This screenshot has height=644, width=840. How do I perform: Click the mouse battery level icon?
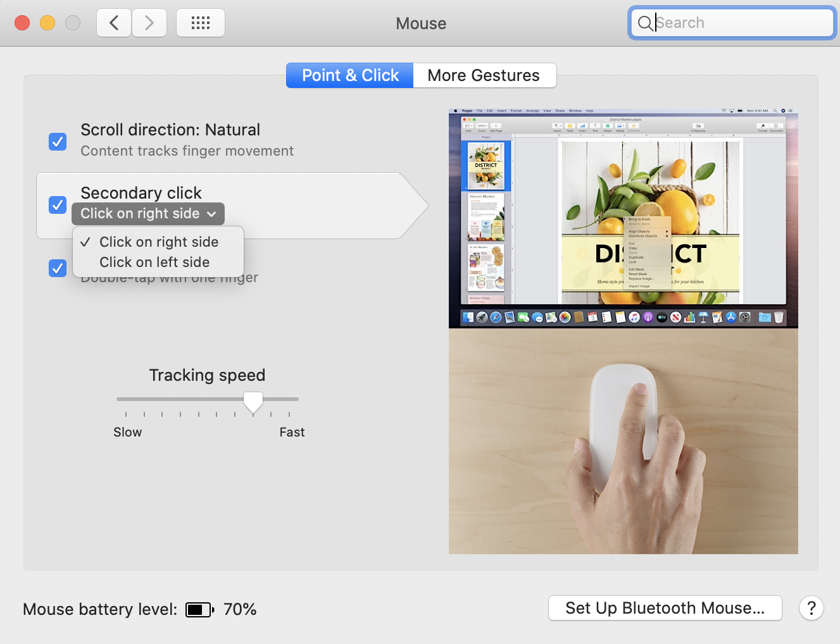pos(200,610)
